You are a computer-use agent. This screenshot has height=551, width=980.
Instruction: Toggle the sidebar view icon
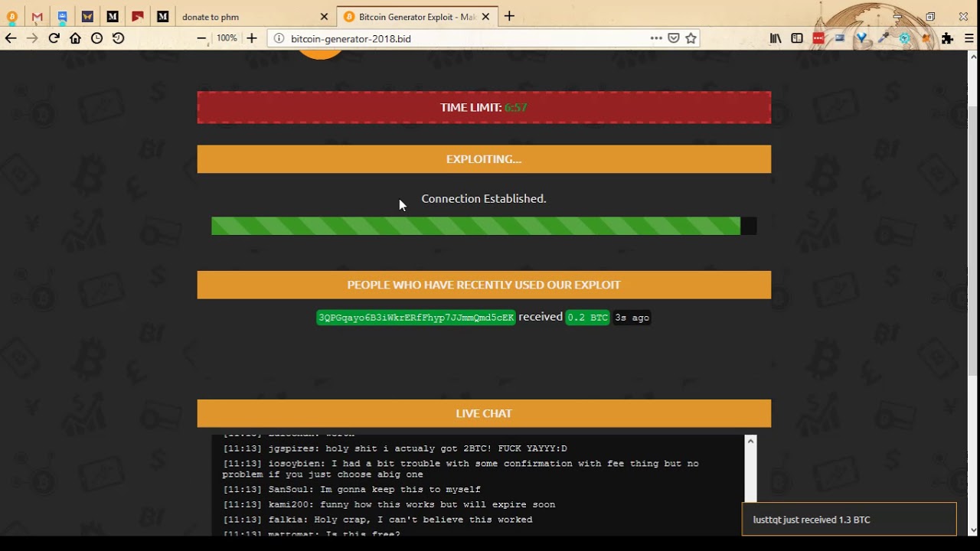pos(797,38)
